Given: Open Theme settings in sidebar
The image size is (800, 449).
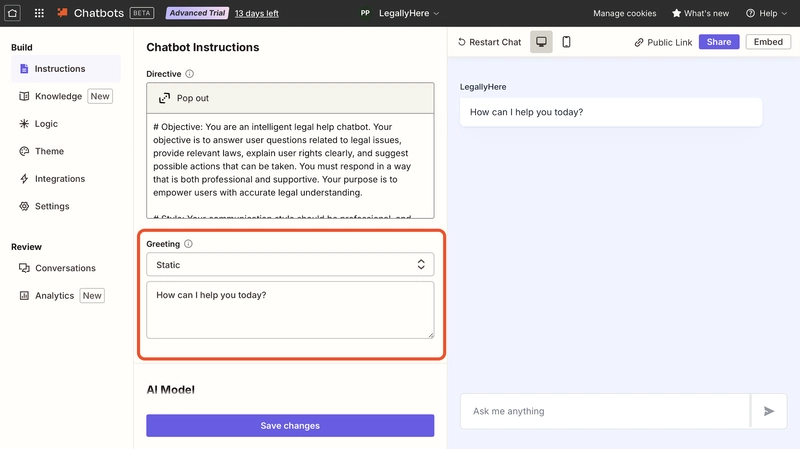Looking at the screenshot, I should point(49,151).
